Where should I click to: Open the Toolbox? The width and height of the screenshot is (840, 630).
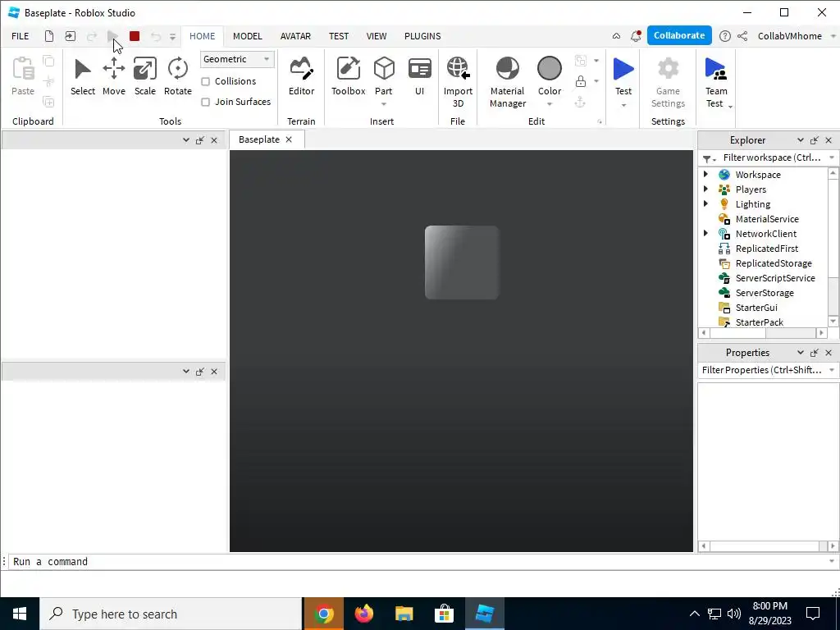tap(348, 76)
